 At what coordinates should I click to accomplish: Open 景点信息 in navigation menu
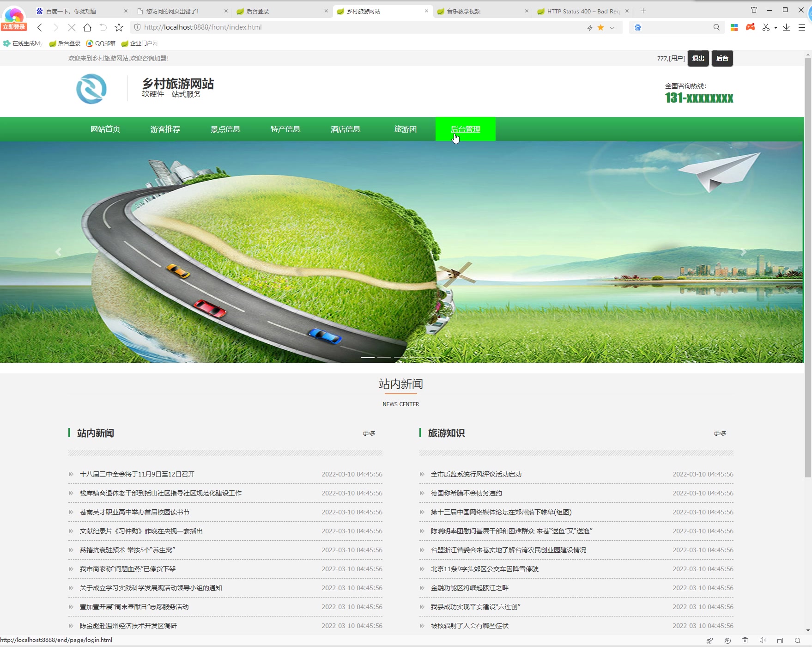[x=225, y=129]
